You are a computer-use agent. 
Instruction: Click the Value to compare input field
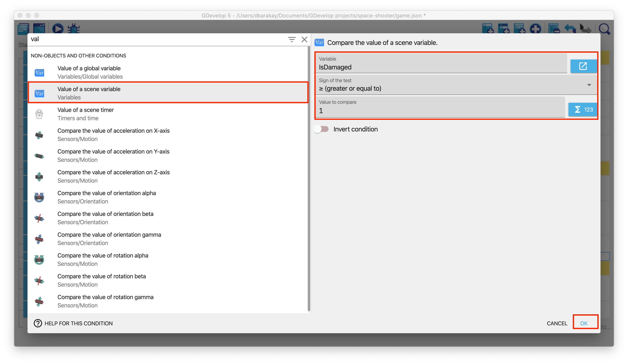(440, 110)
